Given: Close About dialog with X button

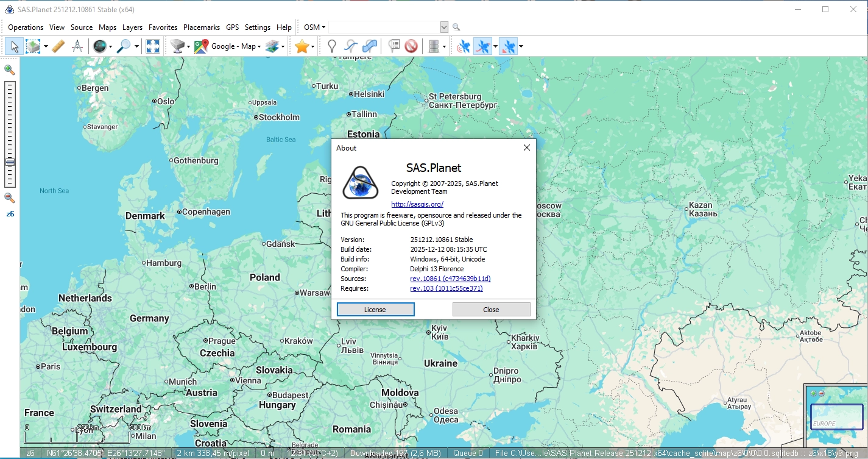Looking at the screenshot, I should [x=527, y=148].
